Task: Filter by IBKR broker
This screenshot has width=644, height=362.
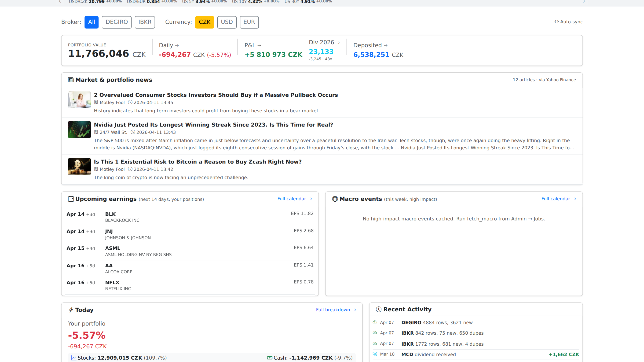Action: pos(145,22)
